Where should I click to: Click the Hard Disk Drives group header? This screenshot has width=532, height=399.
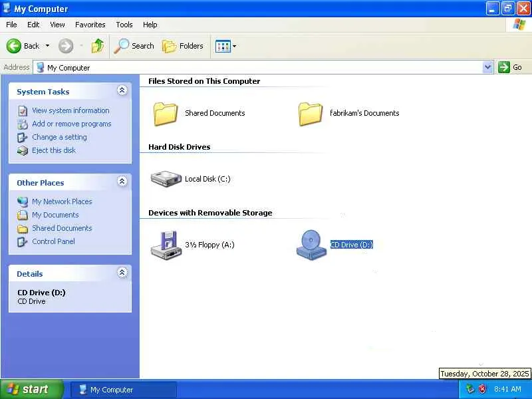[x=179, y=147]
